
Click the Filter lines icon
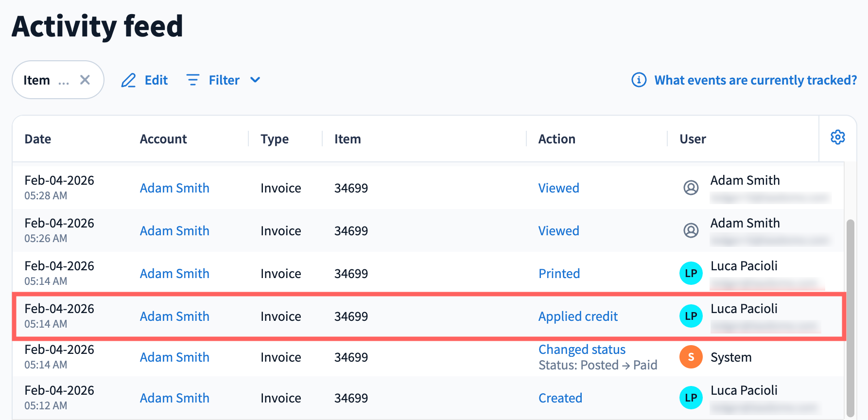point(193,80)
